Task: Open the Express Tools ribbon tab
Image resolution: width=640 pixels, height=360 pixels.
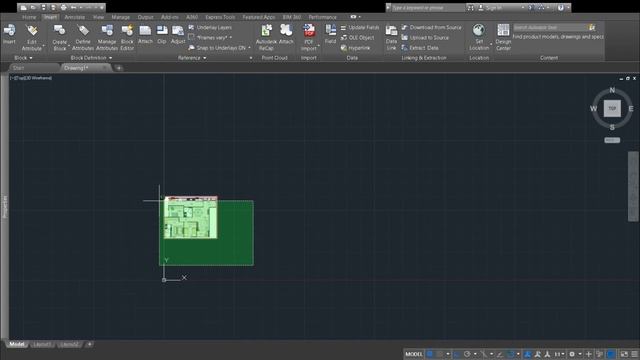Action: pos(220,17)
